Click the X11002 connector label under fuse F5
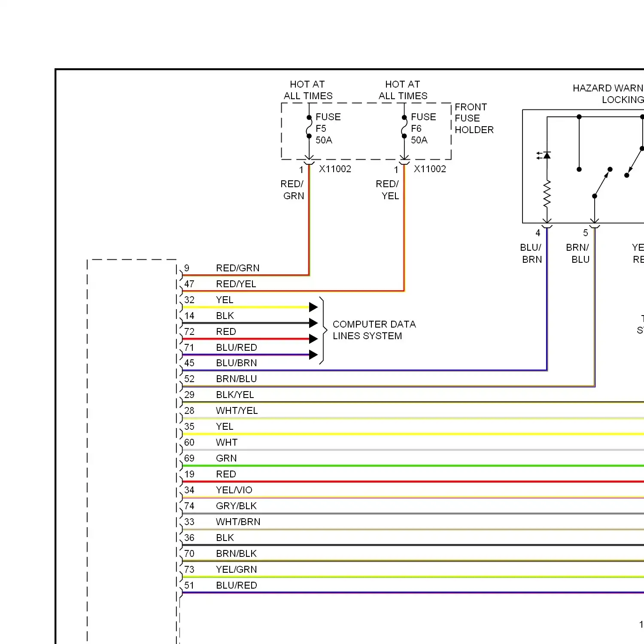The width and height of the screenshot is (644, 644). click(x=335, y=169)
